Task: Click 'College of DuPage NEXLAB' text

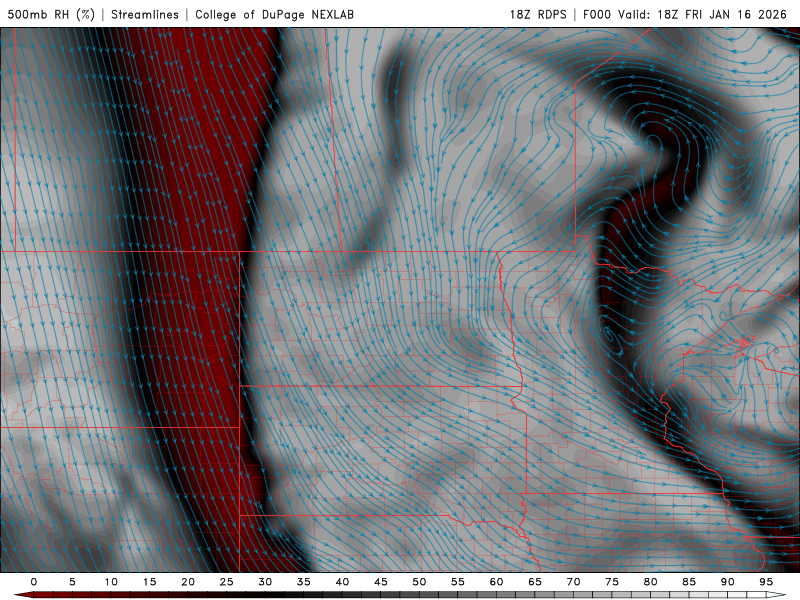Action: pos(274,14)
